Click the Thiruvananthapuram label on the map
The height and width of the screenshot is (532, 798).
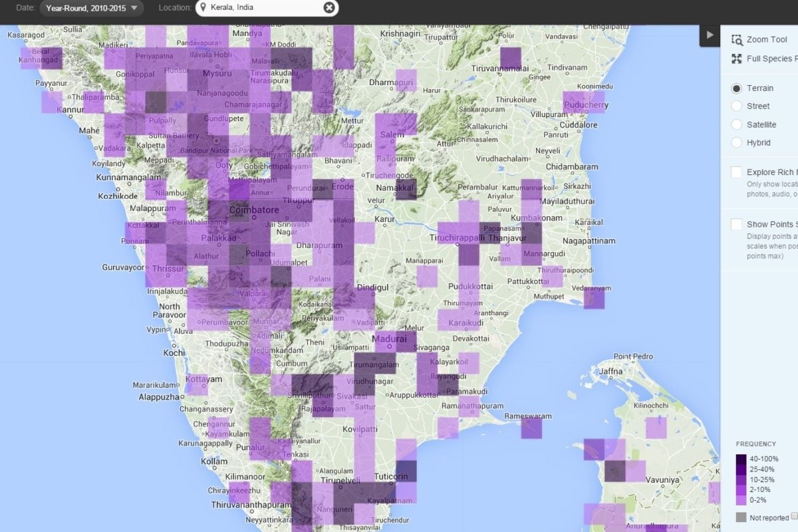tap(251, 505)
